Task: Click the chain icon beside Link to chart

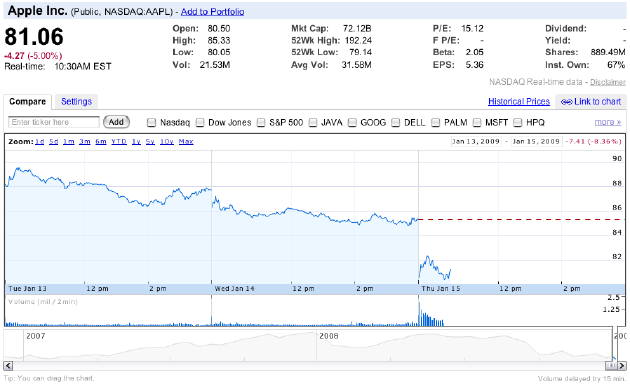Action: [x=567, y=102]
